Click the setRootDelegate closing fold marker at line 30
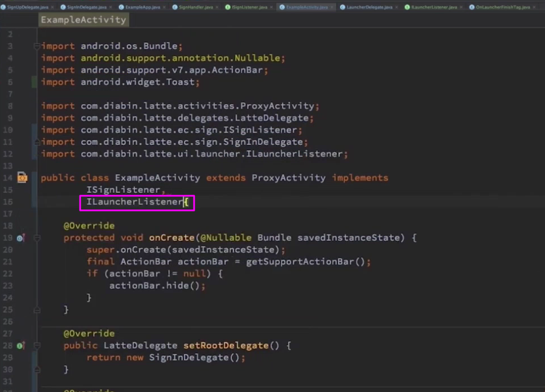This screenshot has width=545, height=392. (37, 370)
